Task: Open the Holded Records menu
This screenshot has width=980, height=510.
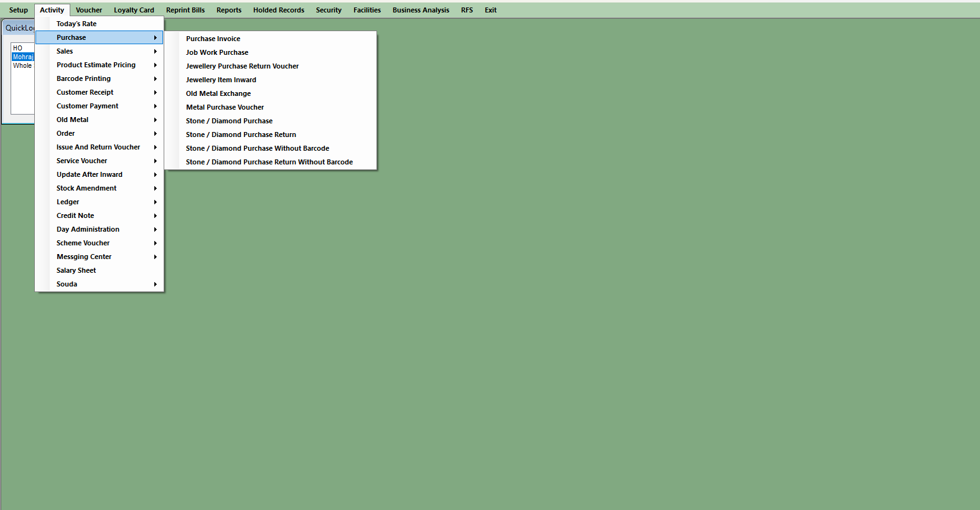Action: [279, 10]
